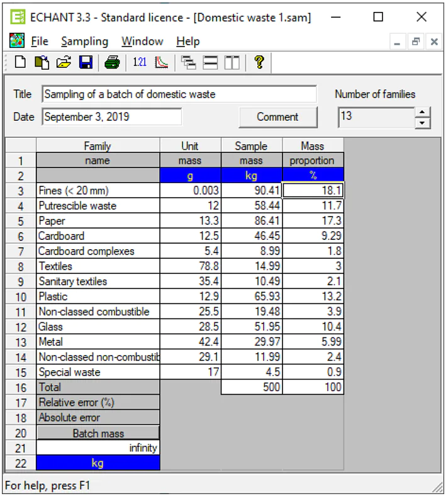Tile windows vertically via toolbar icon
The height and width of the screenshot is (496, 448).
tap(232, 62)
